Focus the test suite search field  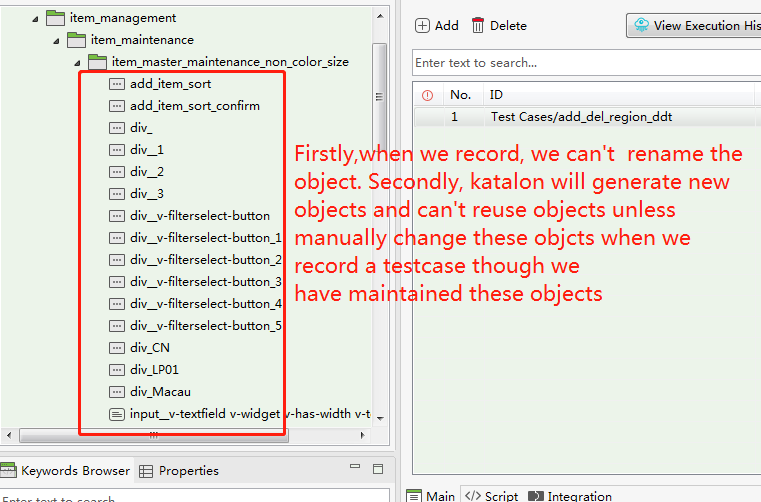(x=587, y=63)
